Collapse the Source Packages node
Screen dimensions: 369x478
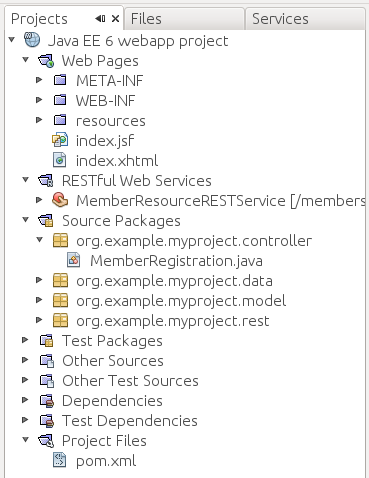25,220
